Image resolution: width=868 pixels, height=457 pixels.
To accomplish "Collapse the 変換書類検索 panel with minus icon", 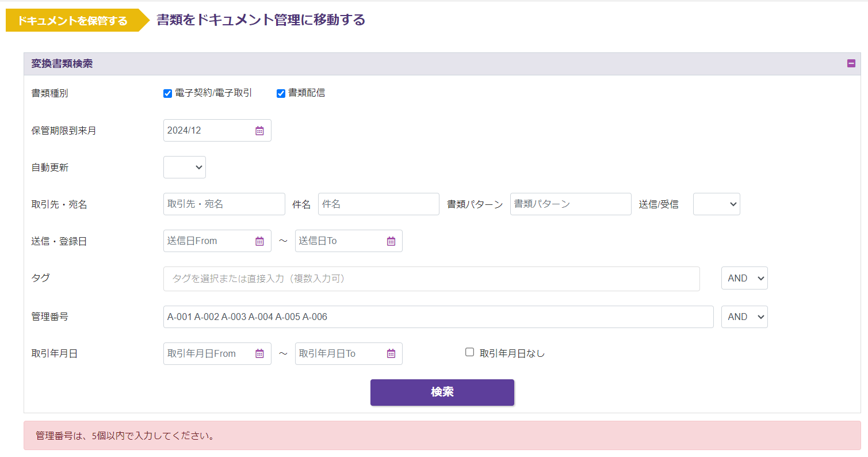I will coord(851,64).
